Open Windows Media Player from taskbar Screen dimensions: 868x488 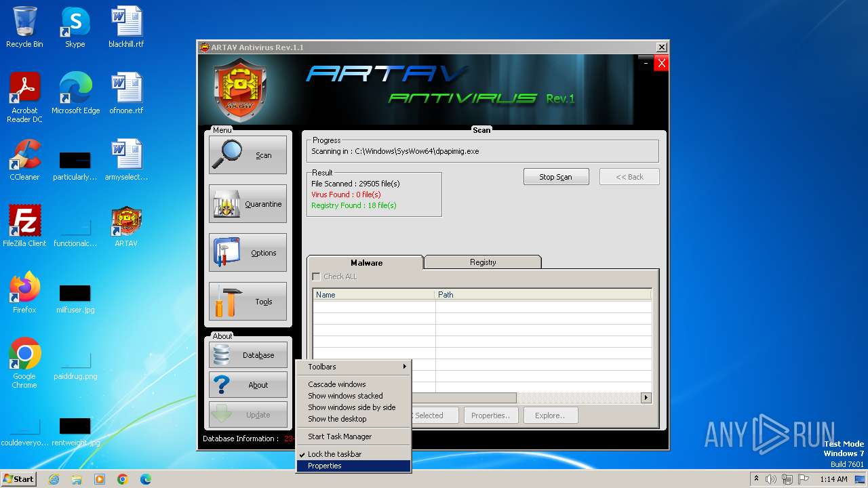pyautogui.click(x=100, y=479)
